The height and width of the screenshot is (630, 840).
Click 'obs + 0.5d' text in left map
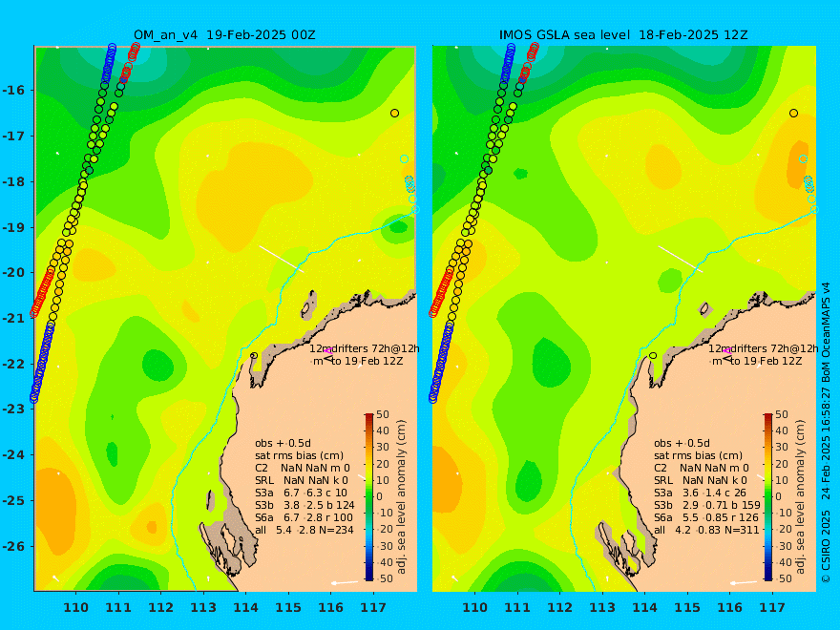[x=283, y=443]
